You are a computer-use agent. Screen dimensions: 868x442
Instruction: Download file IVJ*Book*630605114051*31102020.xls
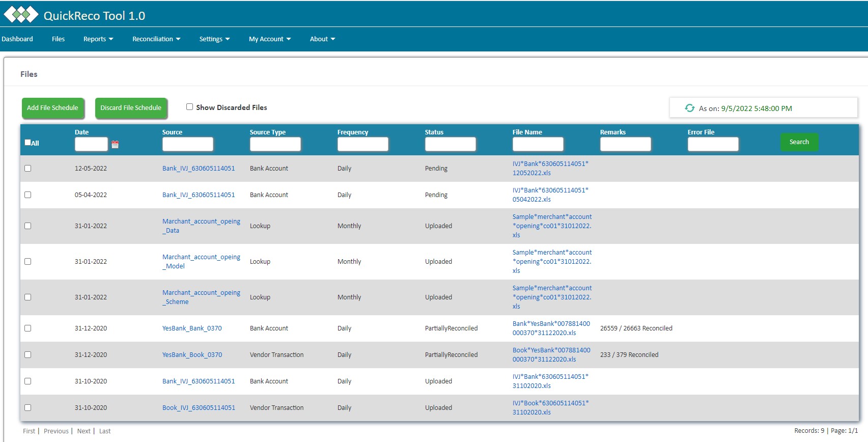point(550,408)
